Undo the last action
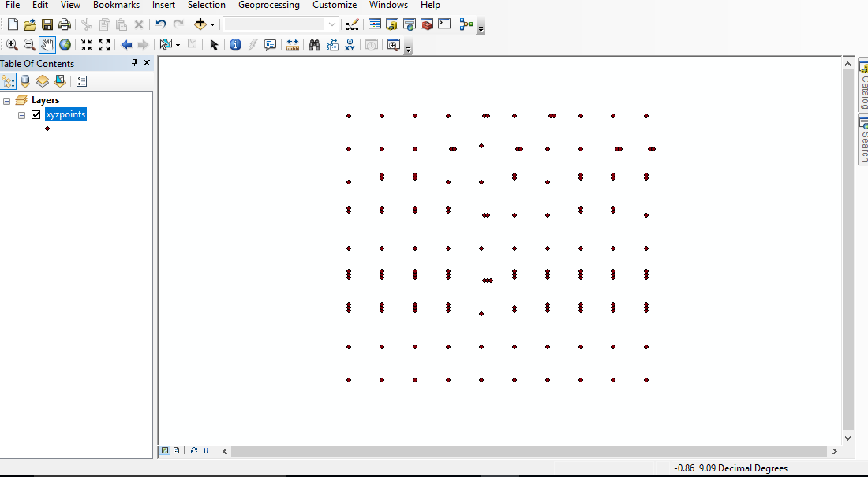Screen dimensions: 868x477 point(160,24)
